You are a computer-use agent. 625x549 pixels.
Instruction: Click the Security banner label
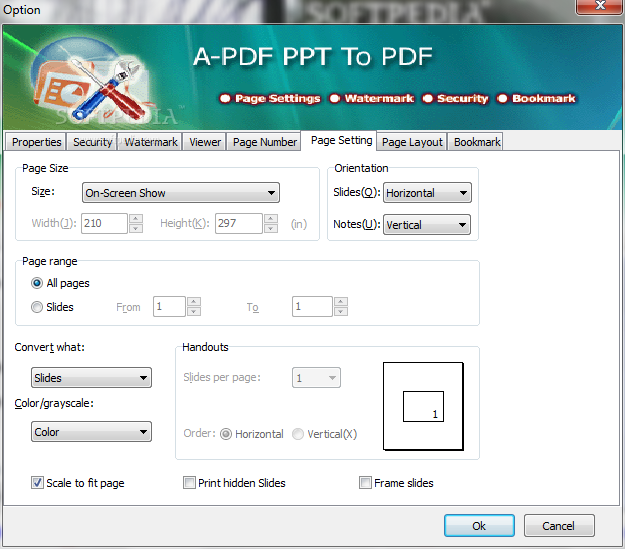462,98
